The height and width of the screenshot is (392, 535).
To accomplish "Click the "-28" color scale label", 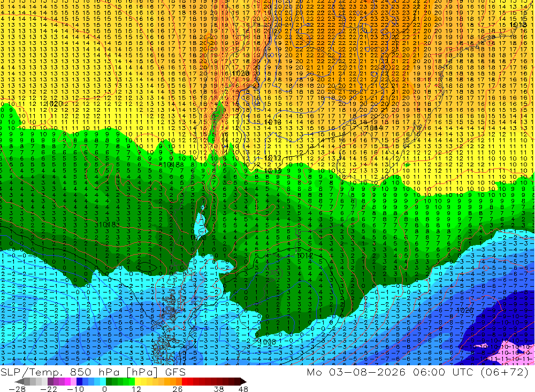I will [x=17, y=389].
